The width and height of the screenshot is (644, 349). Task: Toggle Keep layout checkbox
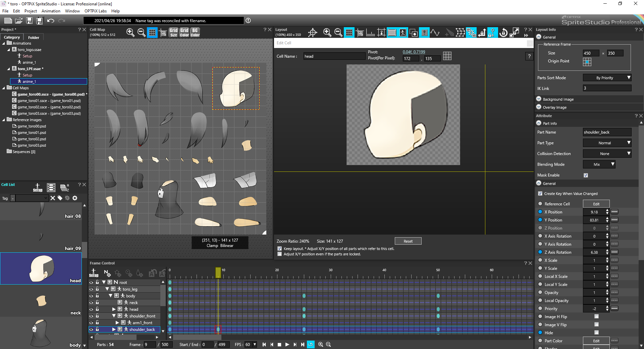click(279, 249)
